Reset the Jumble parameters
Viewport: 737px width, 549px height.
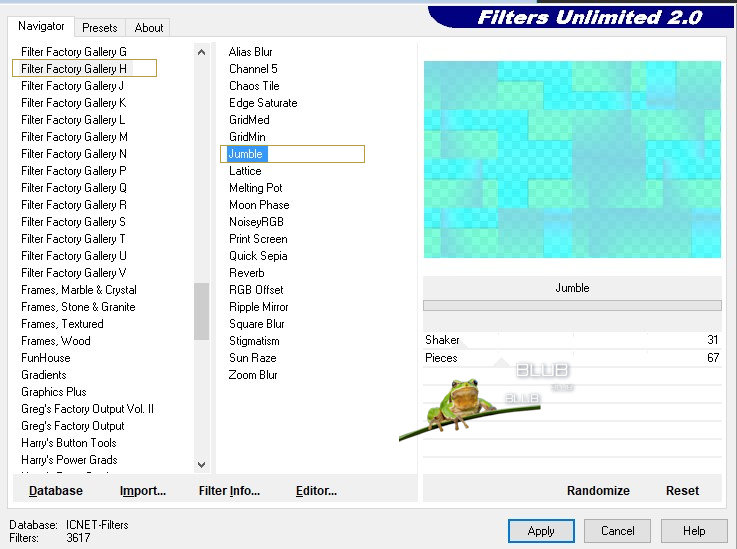pos(682,491)
